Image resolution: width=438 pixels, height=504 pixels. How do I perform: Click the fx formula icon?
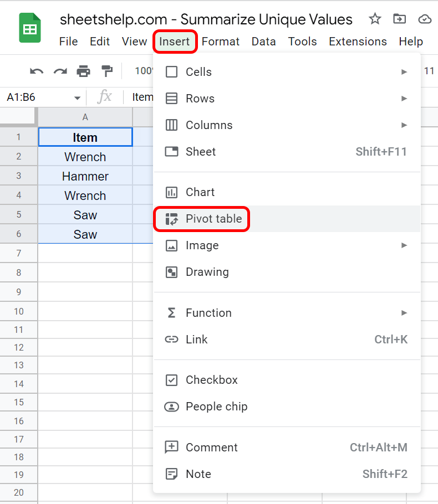click(104, 97)
